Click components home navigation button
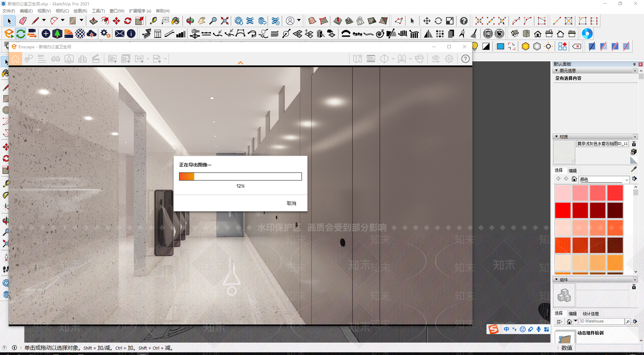The image size is (644, 355). [x=569, y=322]
